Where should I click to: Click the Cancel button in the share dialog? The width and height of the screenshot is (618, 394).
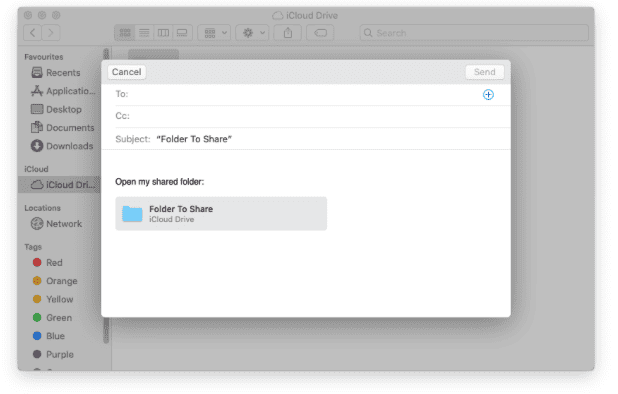127,72
